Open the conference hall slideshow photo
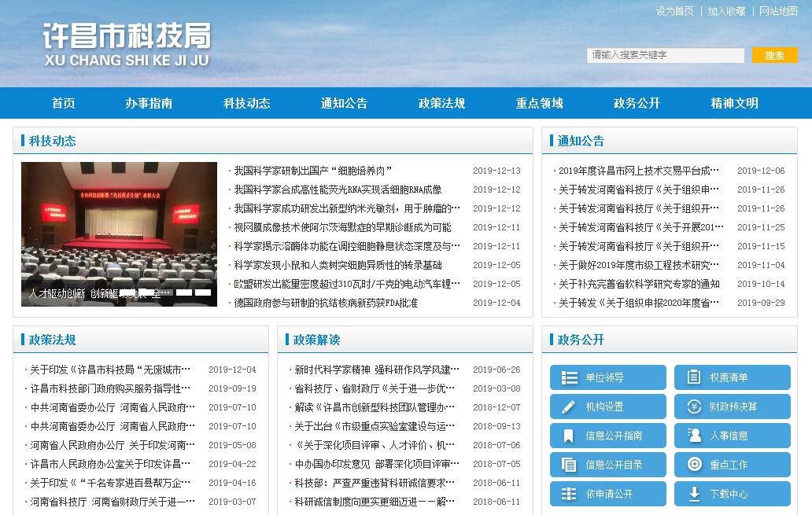The width and height of the screenshot is (812, 515). [119, 228]
